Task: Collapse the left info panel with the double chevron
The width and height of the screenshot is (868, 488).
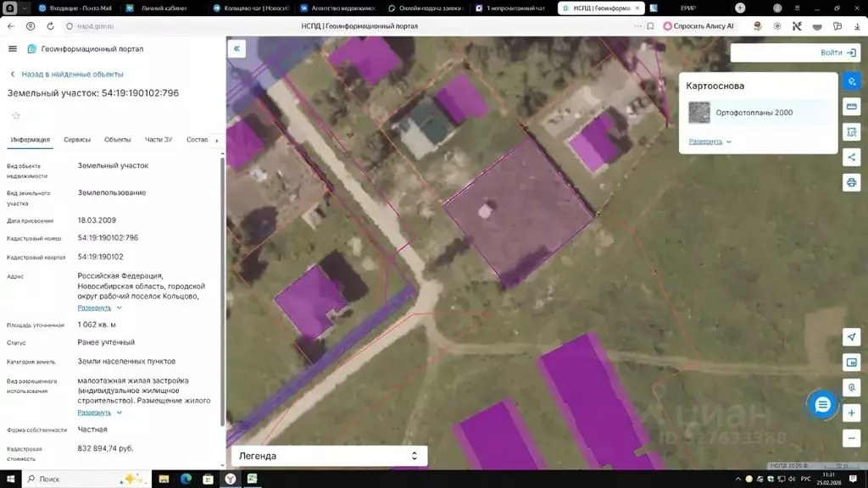Action: 236,49
